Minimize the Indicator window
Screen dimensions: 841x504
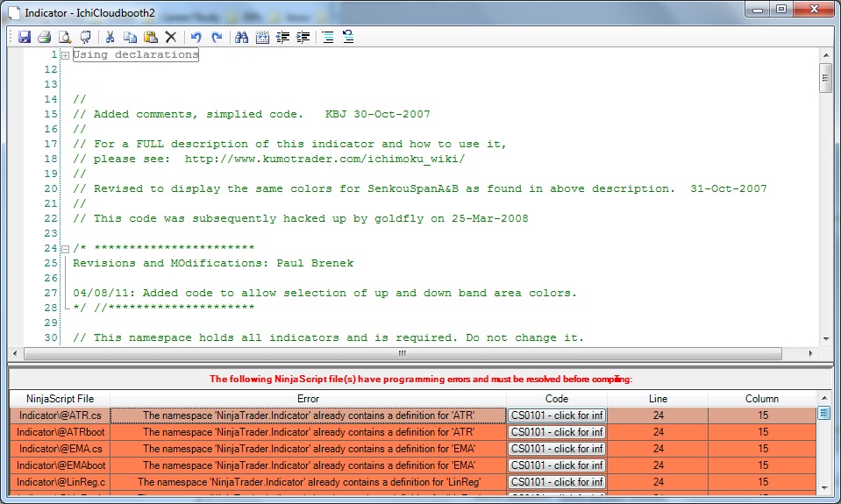(x=758, y=9)
